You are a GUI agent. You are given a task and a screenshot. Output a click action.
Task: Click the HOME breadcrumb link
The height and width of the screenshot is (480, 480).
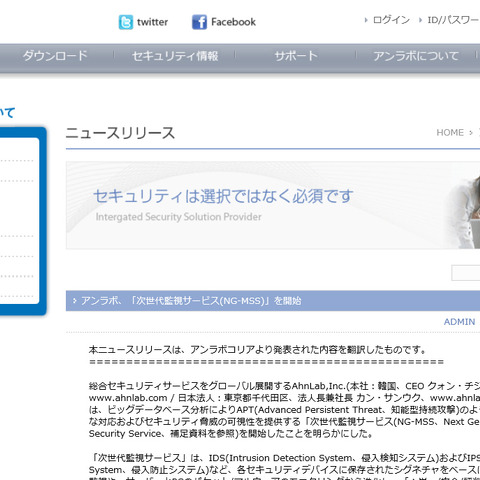click(x=450, y=133)
